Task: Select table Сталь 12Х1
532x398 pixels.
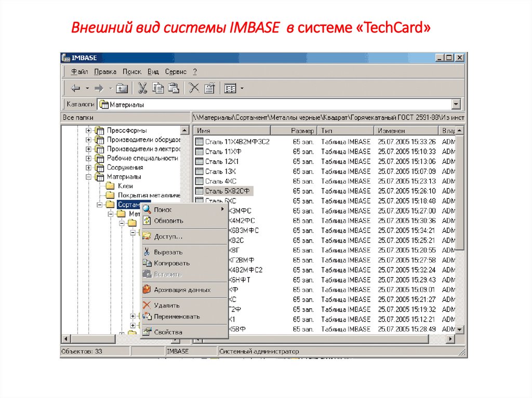Action: click(x=222, y=161)
